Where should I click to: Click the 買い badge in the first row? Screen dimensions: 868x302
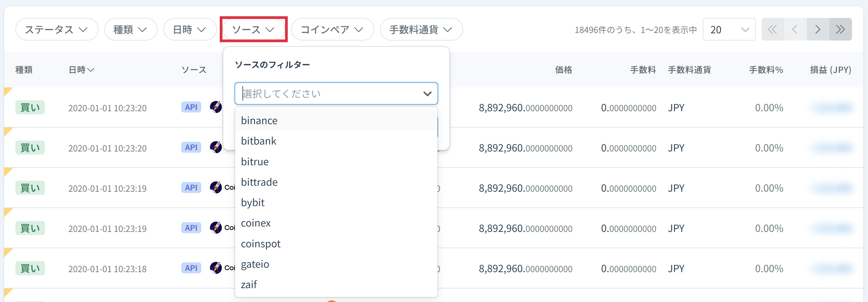tap(30, 107)
